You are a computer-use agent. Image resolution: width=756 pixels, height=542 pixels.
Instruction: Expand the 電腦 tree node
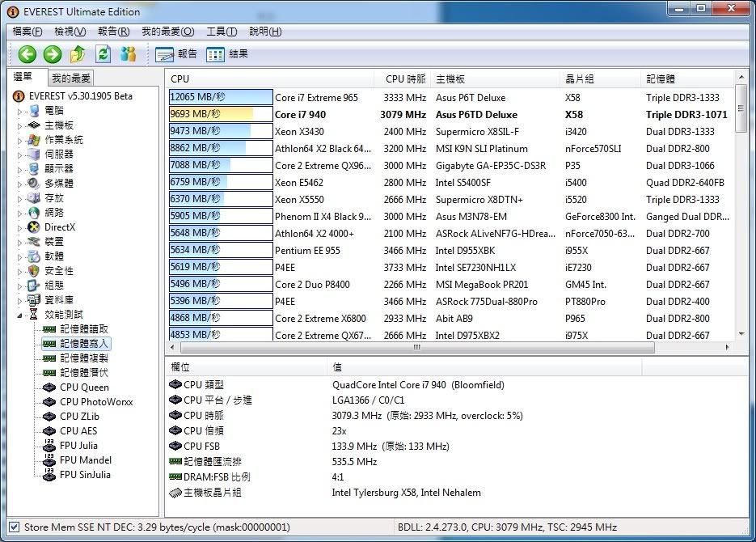[x=19, y=112]
